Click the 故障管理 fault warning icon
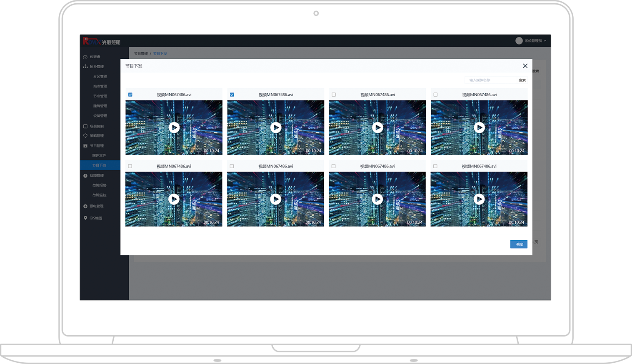This screenshot has width=632, height=364. (85, 176)
